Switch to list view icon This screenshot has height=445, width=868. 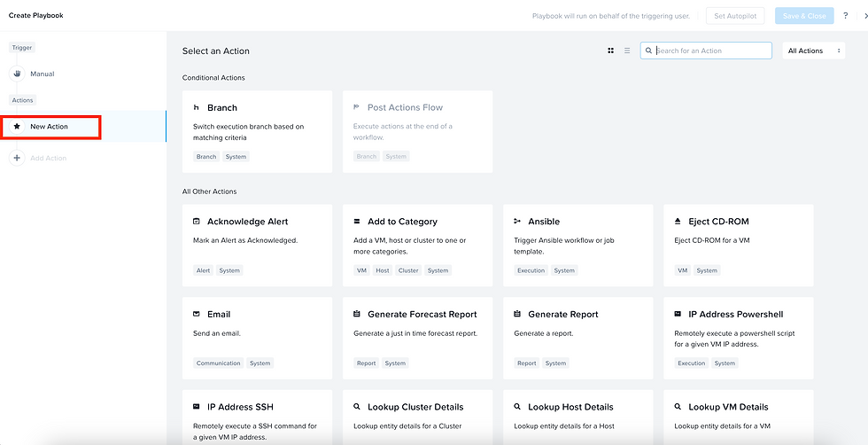(627, 51)
